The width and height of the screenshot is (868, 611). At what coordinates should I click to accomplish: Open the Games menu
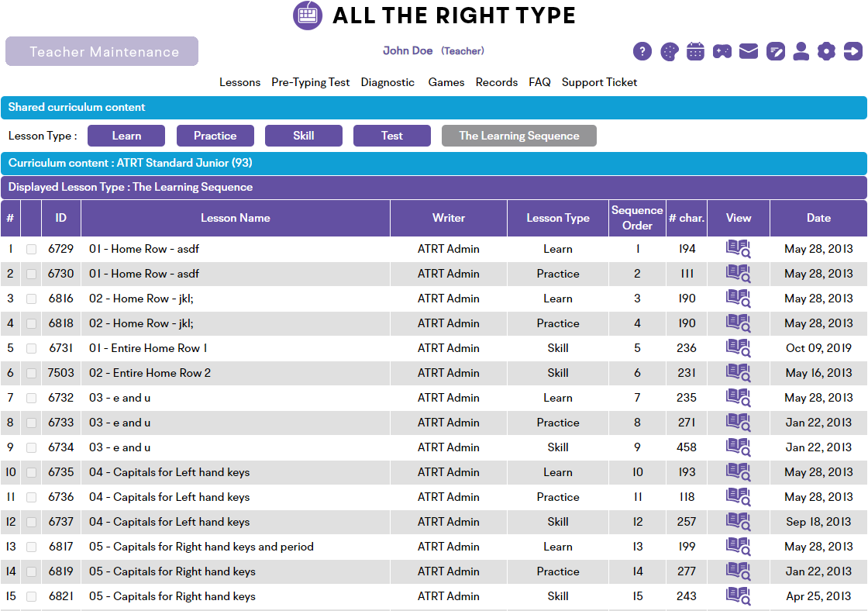tap(446, 82)
